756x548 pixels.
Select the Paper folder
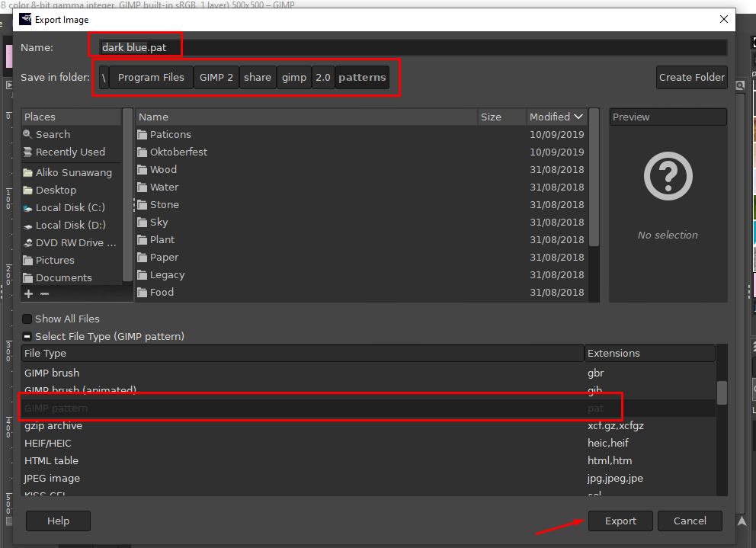(361, 257)
